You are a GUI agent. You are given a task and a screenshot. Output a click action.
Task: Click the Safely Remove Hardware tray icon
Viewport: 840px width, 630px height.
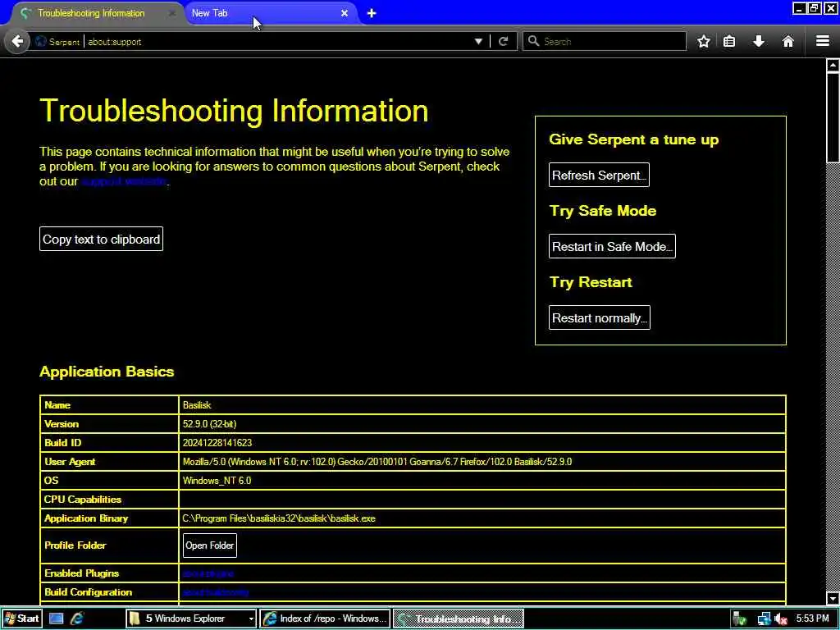pos(741,619)
